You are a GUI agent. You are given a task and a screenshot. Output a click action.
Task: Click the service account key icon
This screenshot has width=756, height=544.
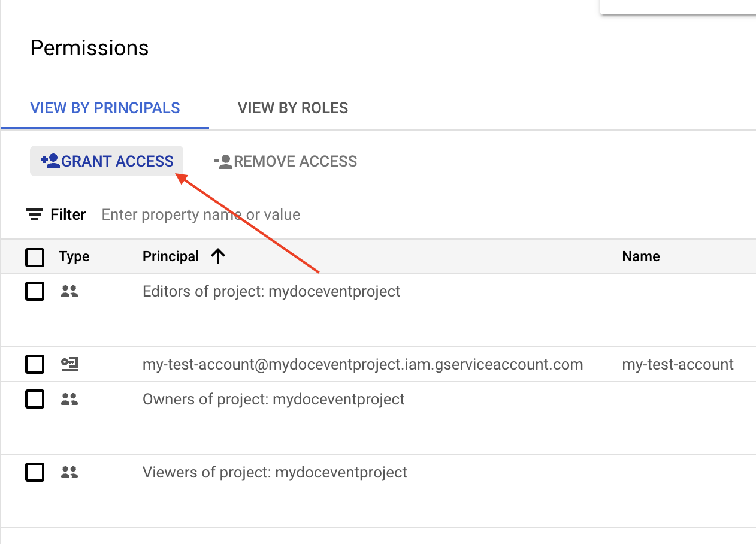69,364
